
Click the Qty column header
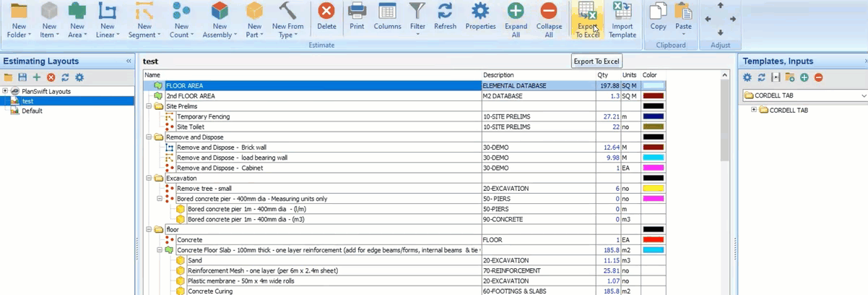(x=607, y=75)
